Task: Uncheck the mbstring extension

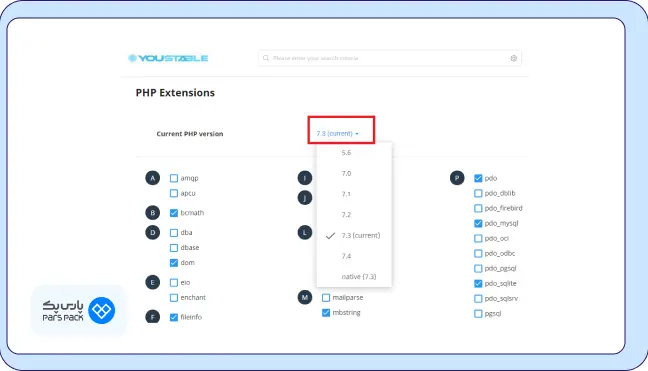Action: point(326,313)
